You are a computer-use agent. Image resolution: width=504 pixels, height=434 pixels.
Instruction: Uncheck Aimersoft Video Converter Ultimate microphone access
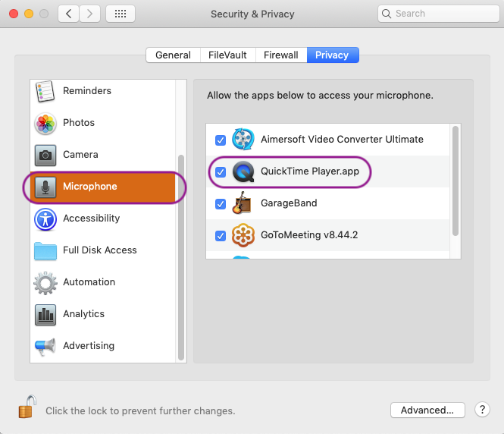point(221,140)
